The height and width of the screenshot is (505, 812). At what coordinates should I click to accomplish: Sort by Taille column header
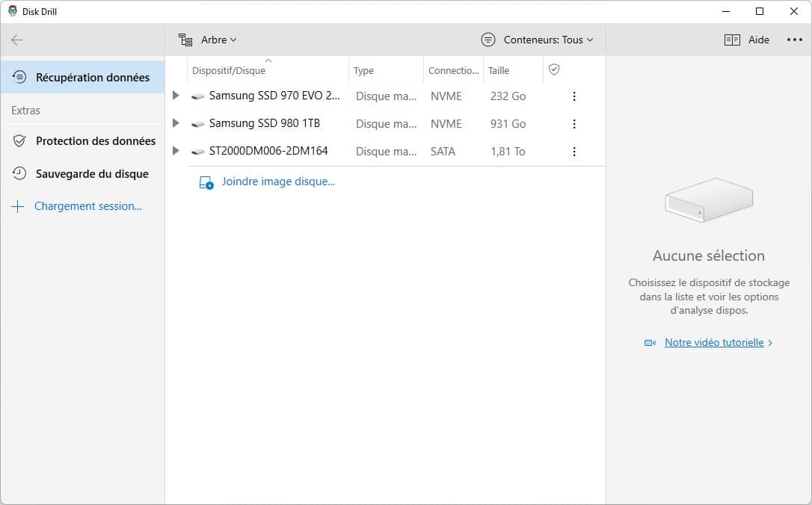[x=513, y=70]
